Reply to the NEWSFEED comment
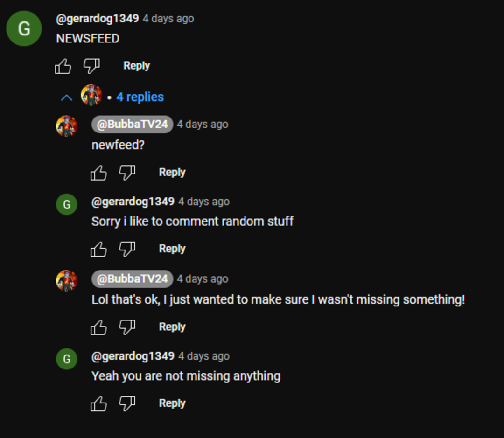Viewport: 504px width, 438px height. coord(136,66)
